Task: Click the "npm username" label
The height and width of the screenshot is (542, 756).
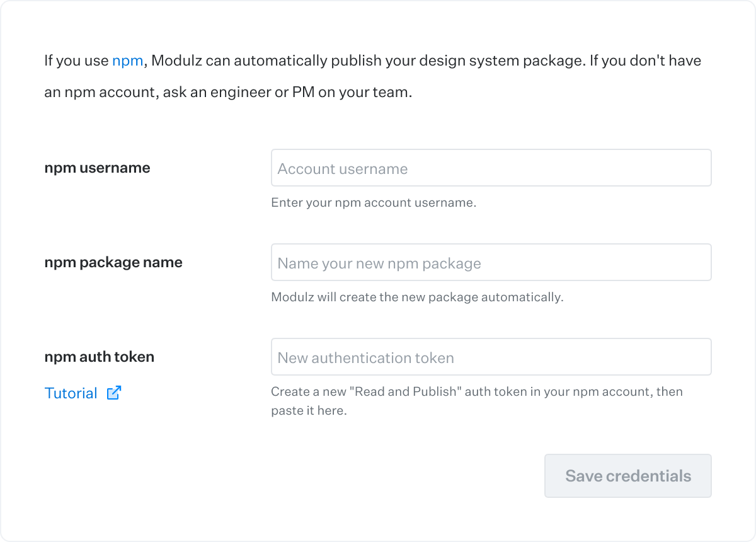Action: pyautogui.click(x=97, y=168)
